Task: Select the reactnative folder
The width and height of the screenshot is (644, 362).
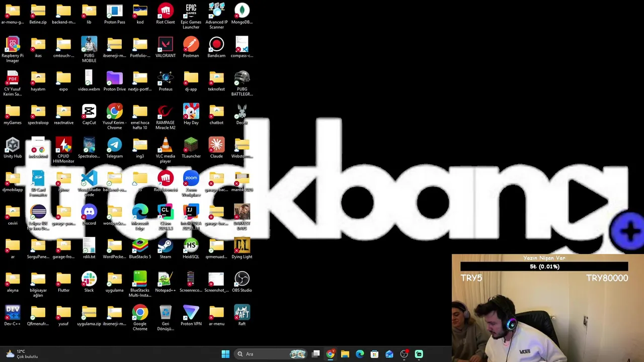Action: 63,115
